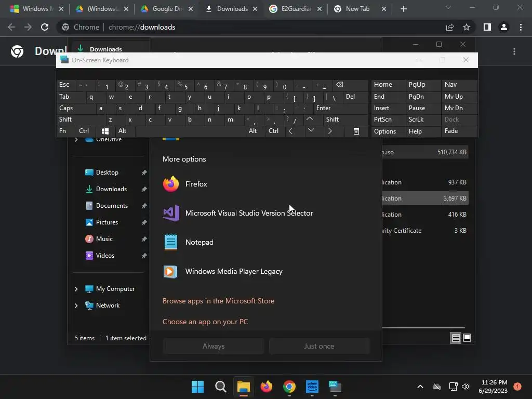
Task: Switch to the Google Drive Chrome tab
Action: point(167,9)
